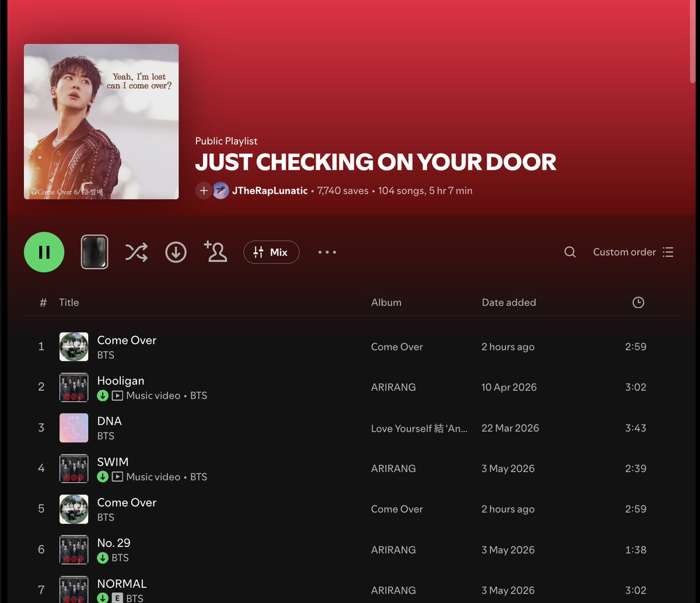Open Music video label under SWIM
The height and width of the screenshot is (603, 700).
point(153,477)
